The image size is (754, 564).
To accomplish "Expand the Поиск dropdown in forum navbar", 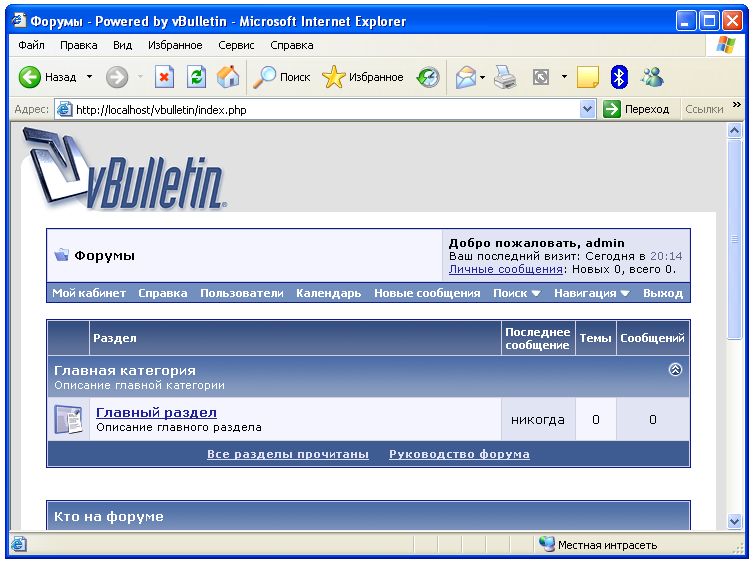I will [516, 293].
